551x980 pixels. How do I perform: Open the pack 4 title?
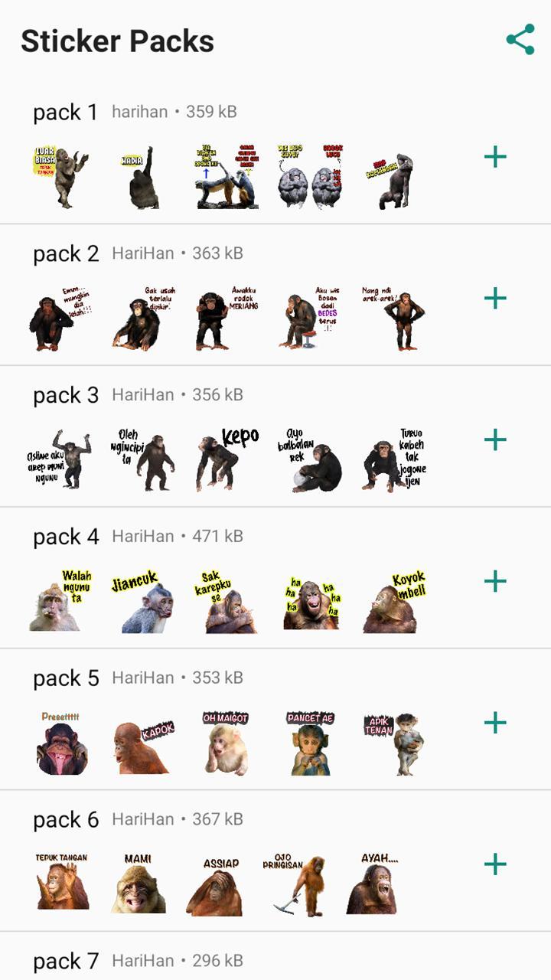(66, 537)
